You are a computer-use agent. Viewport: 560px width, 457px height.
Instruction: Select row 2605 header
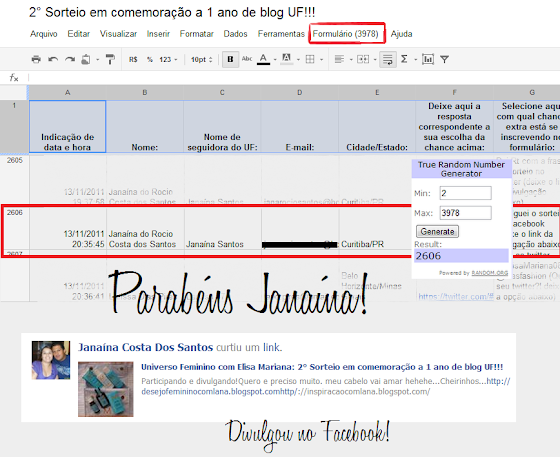point(15,180)
